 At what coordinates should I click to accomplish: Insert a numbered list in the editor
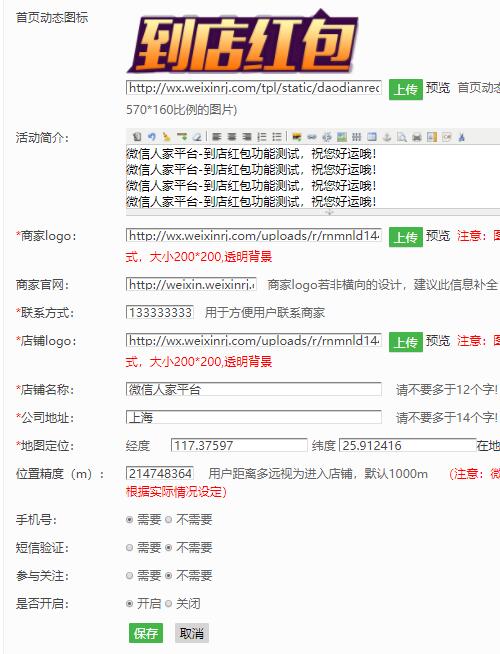click(261, 136)
